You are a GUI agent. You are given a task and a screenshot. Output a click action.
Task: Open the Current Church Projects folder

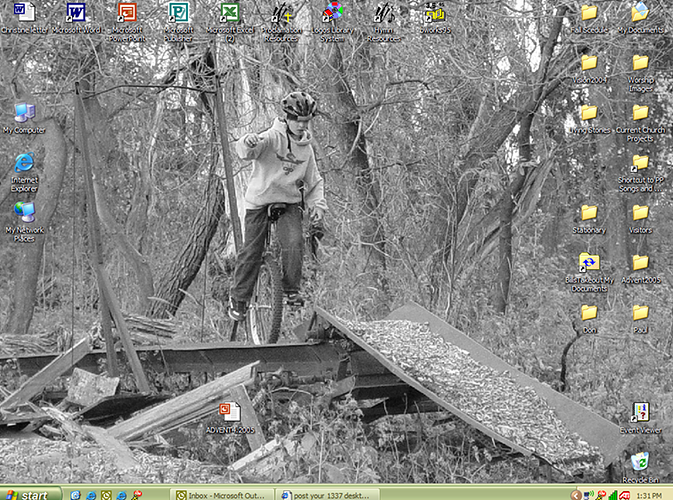[x=640, y=123]
